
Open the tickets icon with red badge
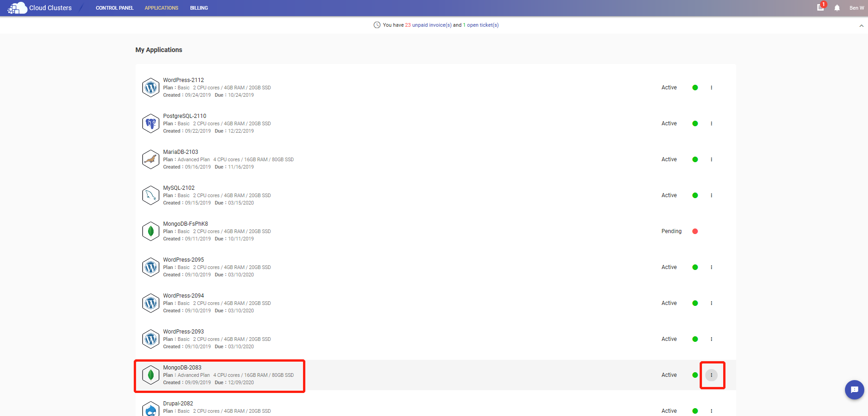coord(821,7)
